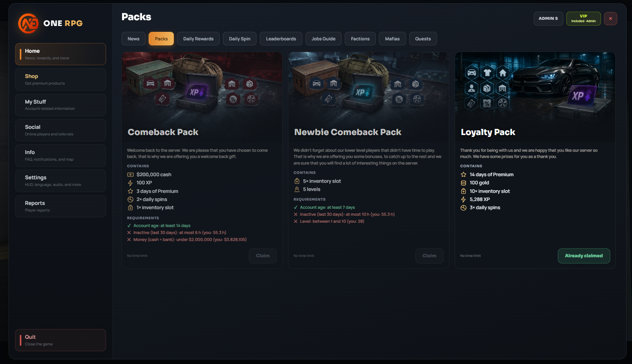
Task: Go to the Leaderboards tab
Action: (x=281, y=39)
